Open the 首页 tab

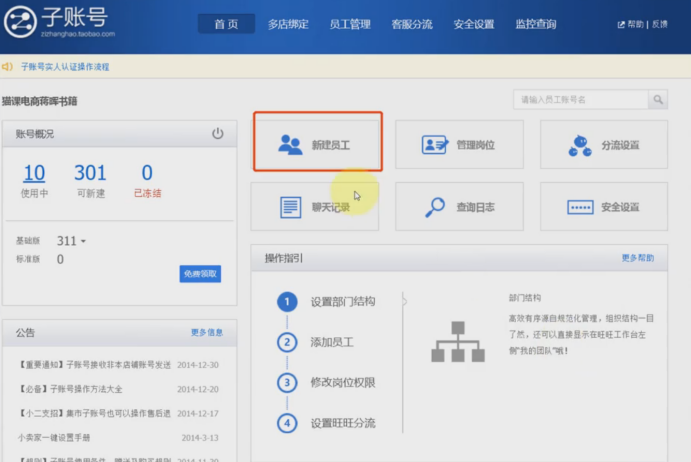[227, 24]
